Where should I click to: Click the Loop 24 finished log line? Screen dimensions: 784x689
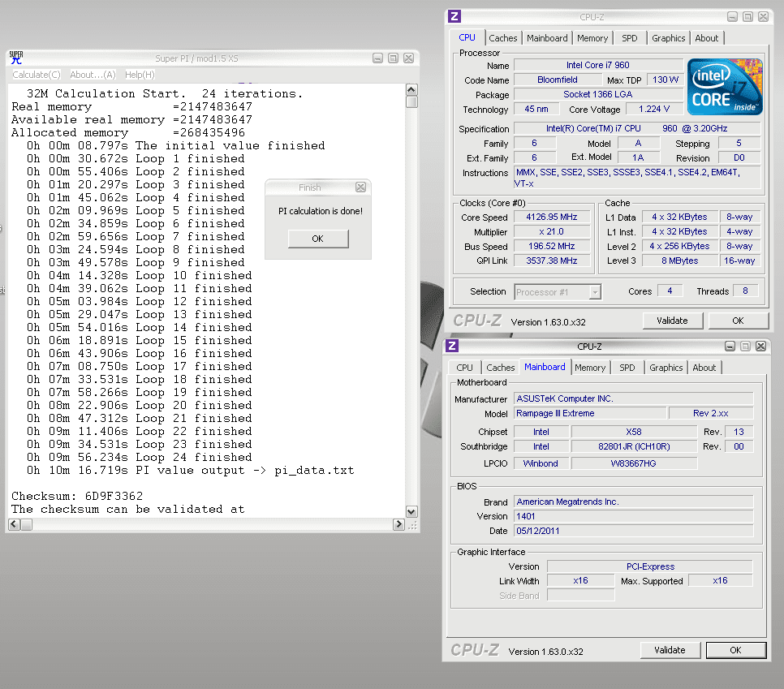coord(140,457)
